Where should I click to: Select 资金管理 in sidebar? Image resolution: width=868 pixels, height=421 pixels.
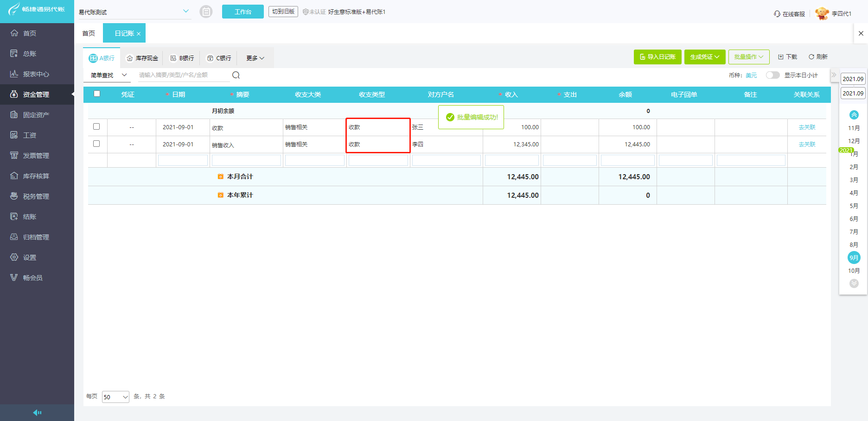coord(37,94)
